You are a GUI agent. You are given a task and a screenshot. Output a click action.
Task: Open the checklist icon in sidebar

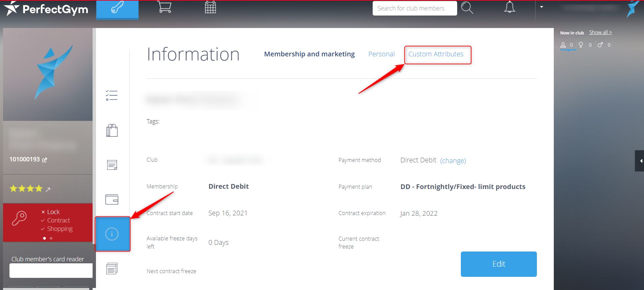112,96
